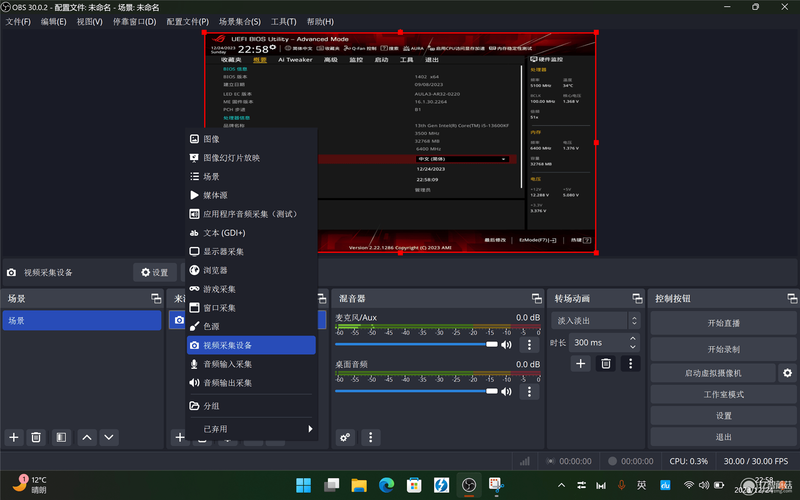Click 开始录制 button
The height and width of the screenshot is (500, 800).
tap(723, 349)
